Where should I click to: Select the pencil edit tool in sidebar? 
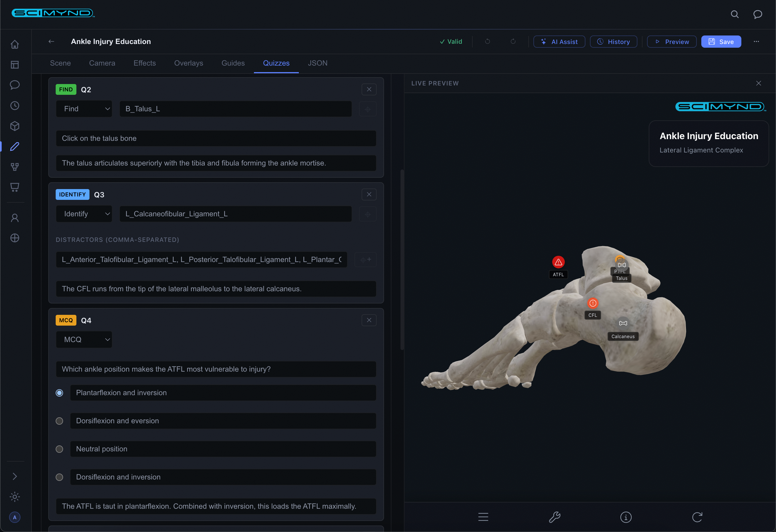tap(15, 146)
